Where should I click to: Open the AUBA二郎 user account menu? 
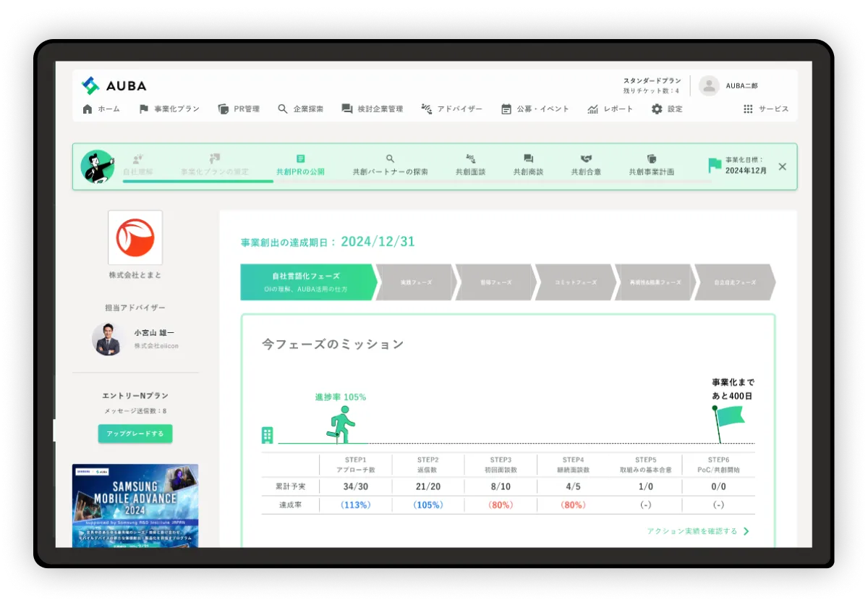tap(729, 85)
